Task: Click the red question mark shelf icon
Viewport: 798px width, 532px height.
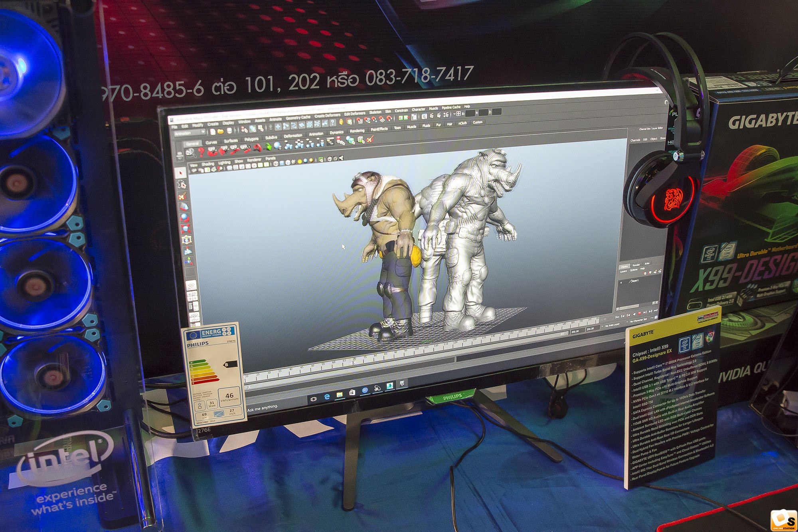Action: (201, 152)
